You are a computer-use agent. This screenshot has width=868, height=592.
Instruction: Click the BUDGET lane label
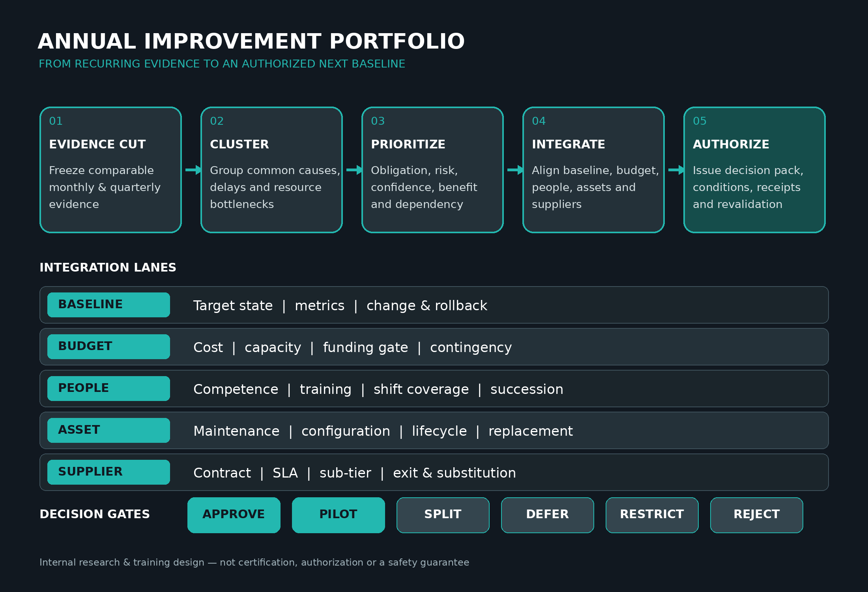(x=108, y=347)
